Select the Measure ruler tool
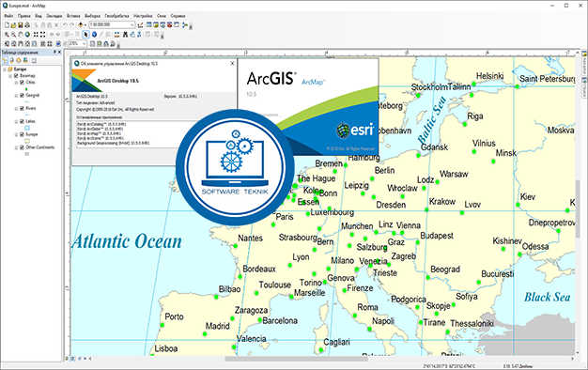The image size is (588, 370). tap(116, 34)
